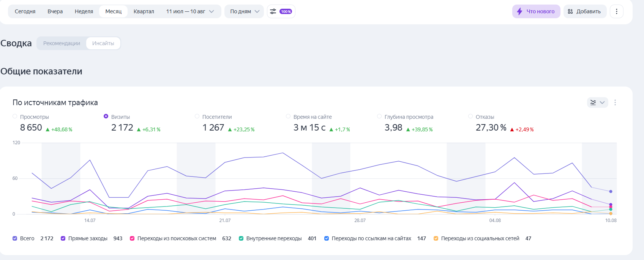Switch to the "Инсайты" tab
Screen dimensions: 644x260
tap(103, 43)
